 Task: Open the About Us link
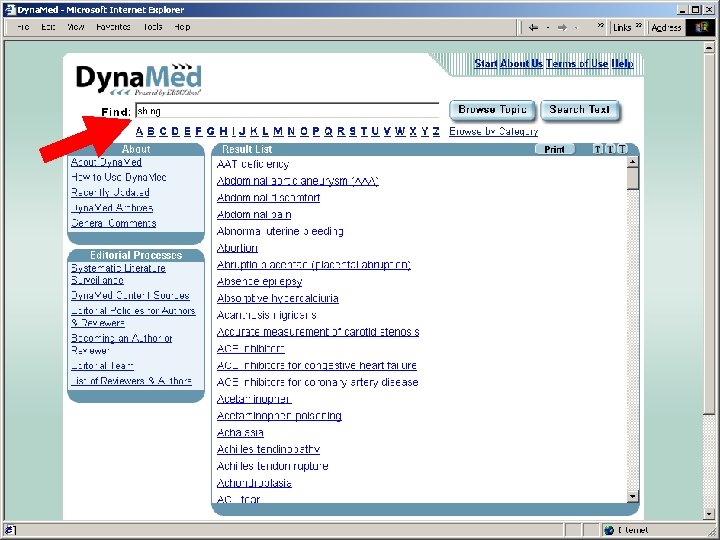pos(521,64)
